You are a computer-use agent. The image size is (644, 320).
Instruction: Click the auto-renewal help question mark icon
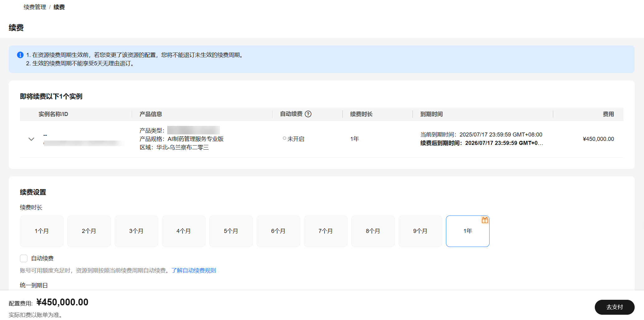tap(308, 114)
